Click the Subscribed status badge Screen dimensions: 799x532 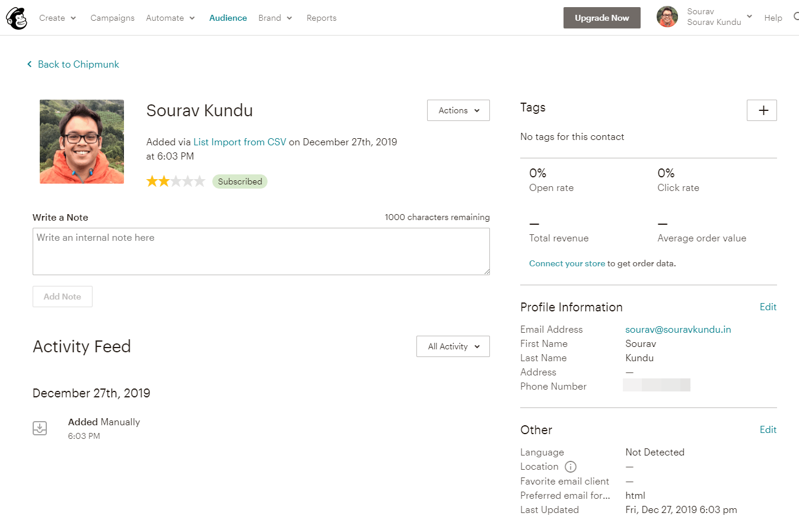click(240, 181)
